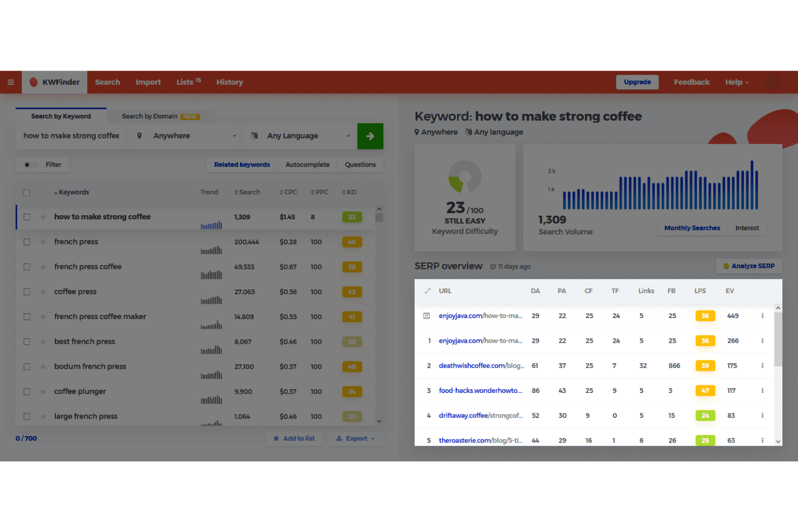The width and height of the screenshot is (798, 532).
Task: Check the french press coffee maker checkbox
Action: [26, 317]
